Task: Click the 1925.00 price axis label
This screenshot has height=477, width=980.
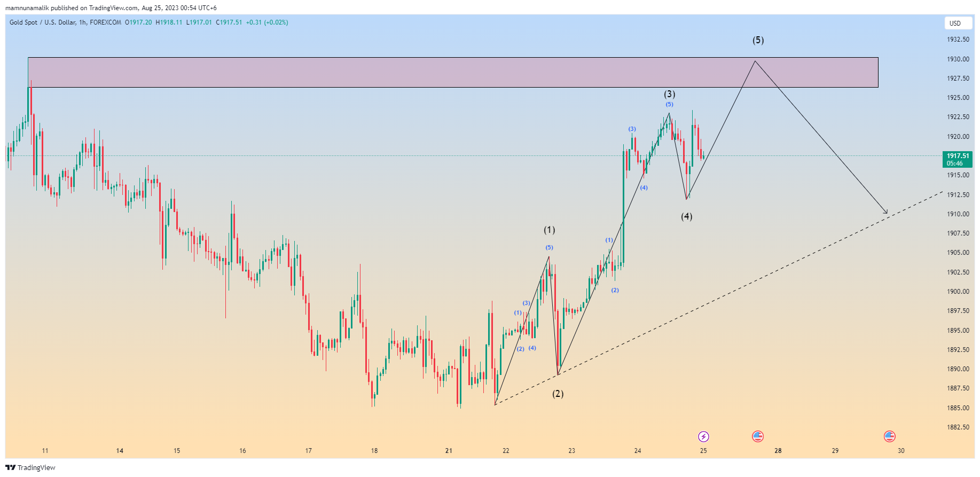Action: [x=958, y=98]
